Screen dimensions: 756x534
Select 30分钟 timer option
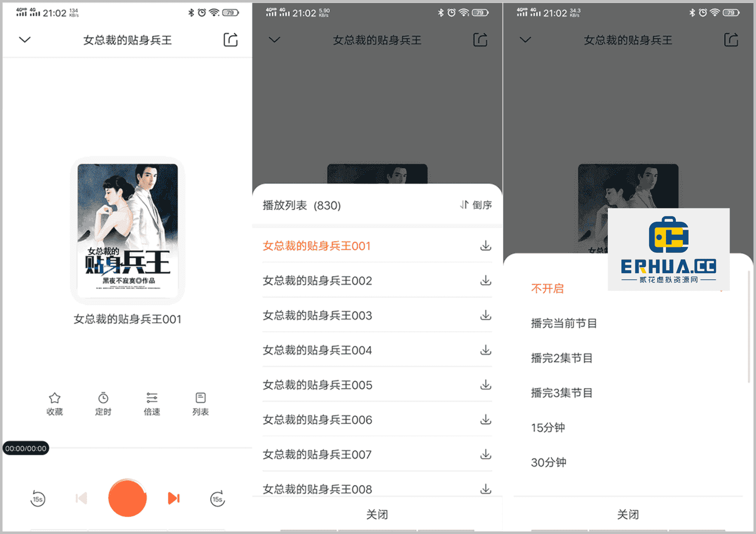pos(549,462)
